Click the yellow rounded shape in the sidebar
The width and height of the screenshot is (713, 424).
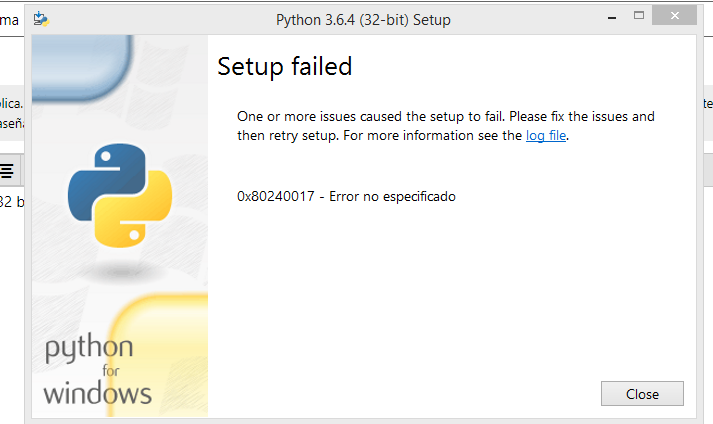[x=159, y=355]
